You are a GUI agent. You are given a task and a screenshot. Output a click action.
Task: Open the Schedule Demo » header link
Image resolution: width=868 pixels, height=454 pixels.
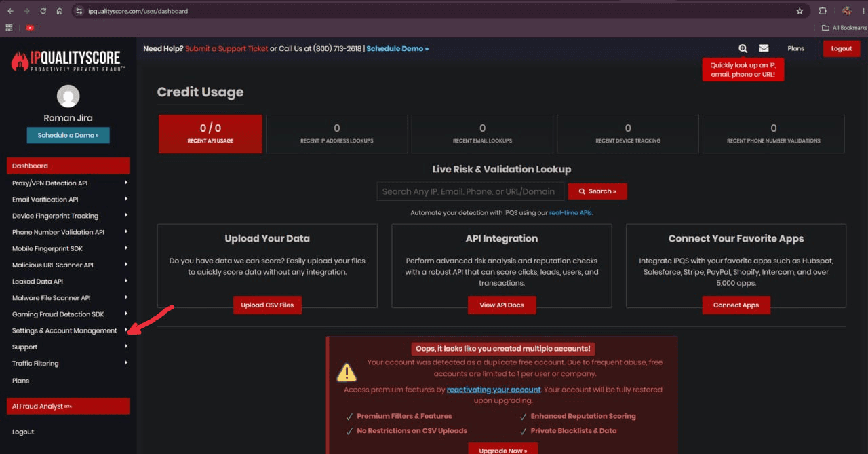tap(397, 48)
